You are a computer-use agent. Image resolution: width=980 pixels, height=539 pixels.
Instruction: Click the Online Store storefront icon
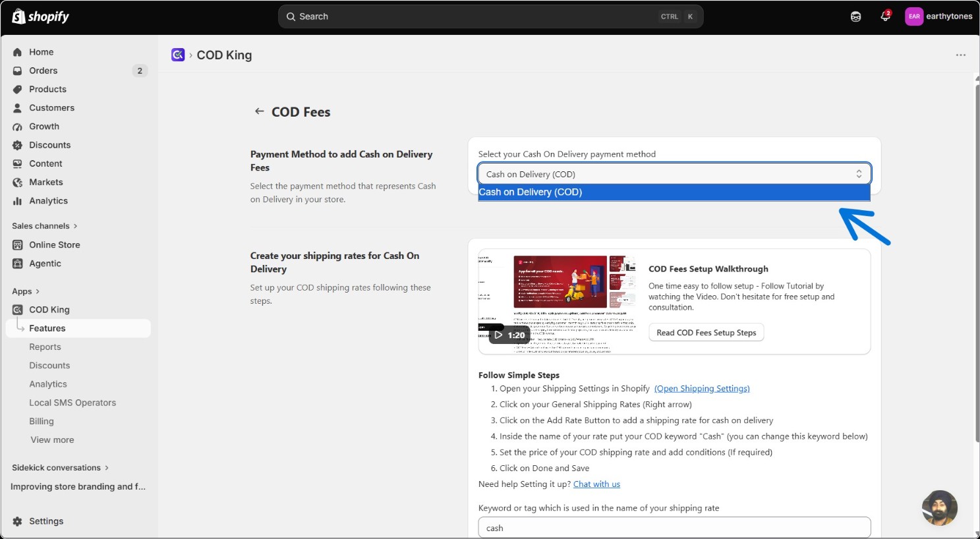coord(17,244)
